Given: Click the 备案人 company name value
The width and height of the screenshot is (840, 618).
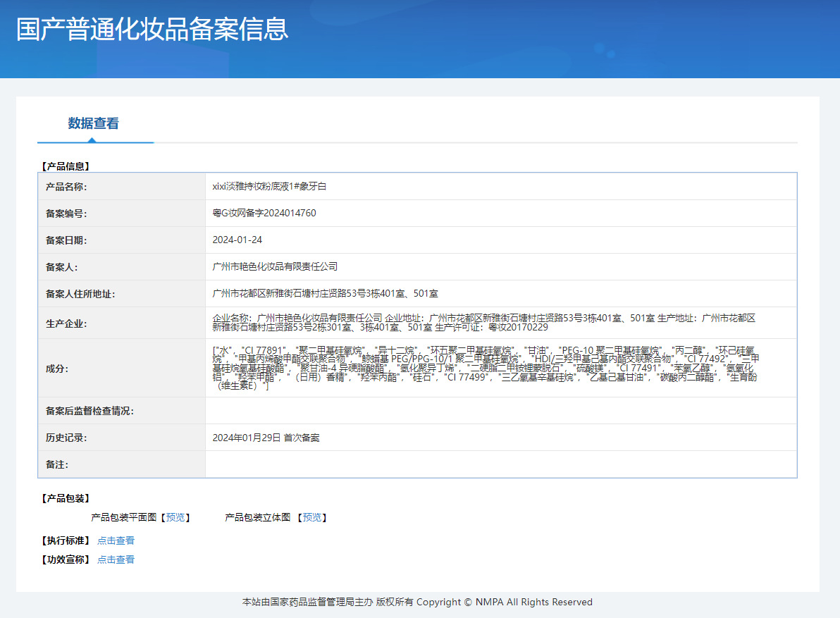Looking at the screenshot, I should [275, 266].
